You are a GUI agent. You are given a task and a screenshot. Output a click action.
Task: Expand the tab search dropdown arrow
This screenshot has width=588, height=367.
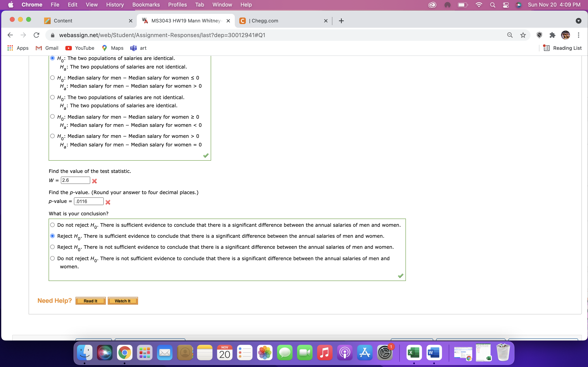[x=578, y=21]
